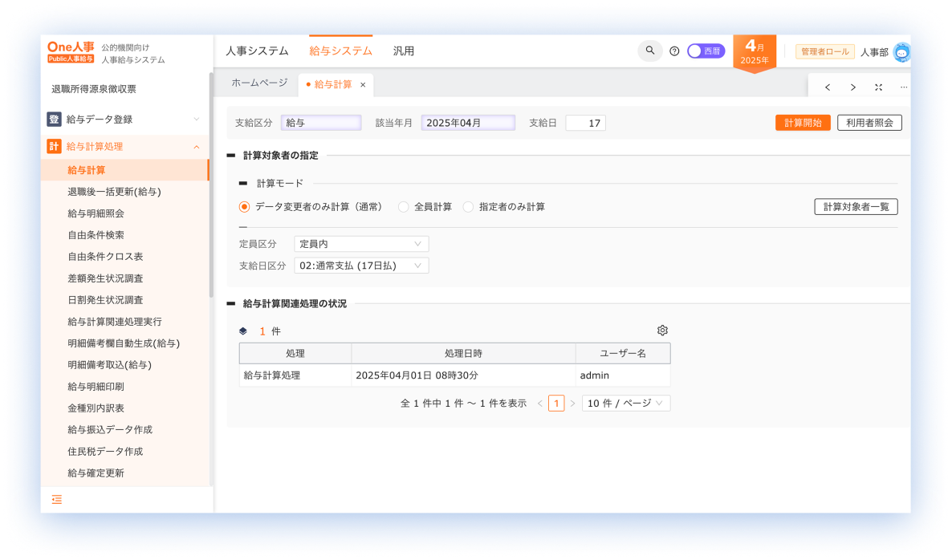Click the 支給日 input field

[x=586, y=123]
